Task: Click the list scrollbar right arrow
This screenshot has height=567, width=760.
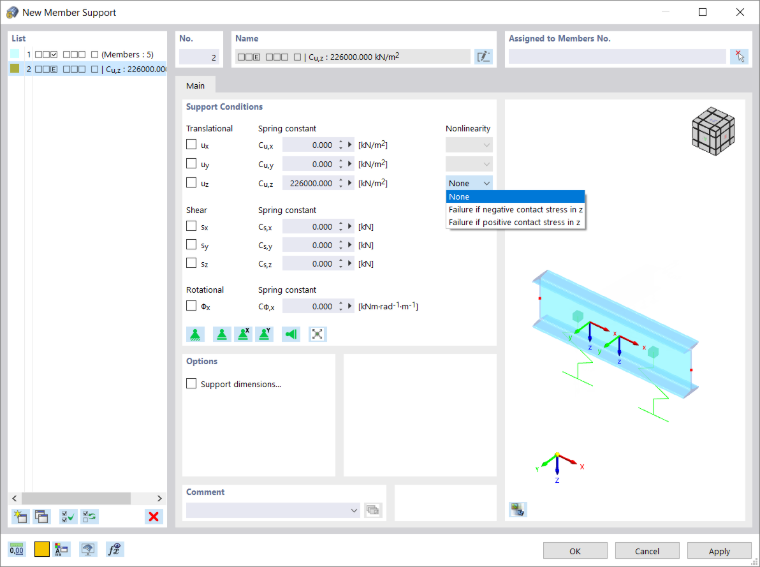Action: click(159, 498)
